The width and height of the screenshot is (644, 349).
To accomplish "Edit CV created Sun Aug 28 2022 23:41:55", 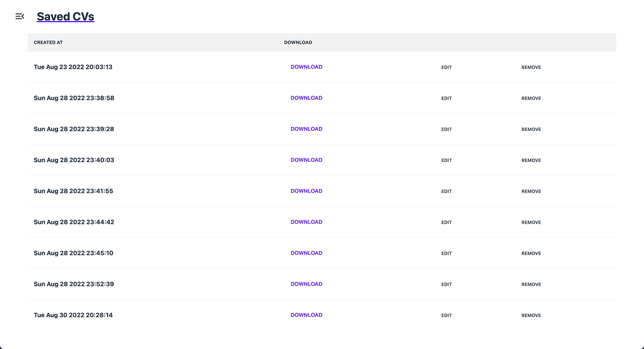I will tap(446, 191).
